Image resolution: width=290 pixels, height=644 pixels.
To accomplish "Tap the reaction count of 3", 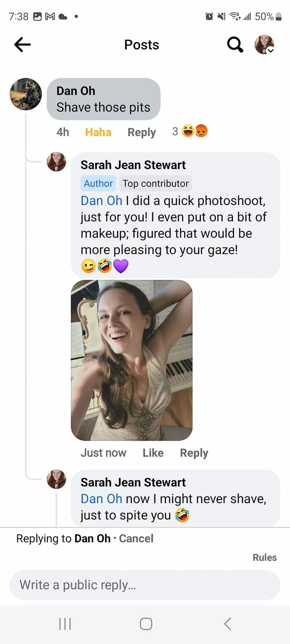I will [x=175, y=131].
